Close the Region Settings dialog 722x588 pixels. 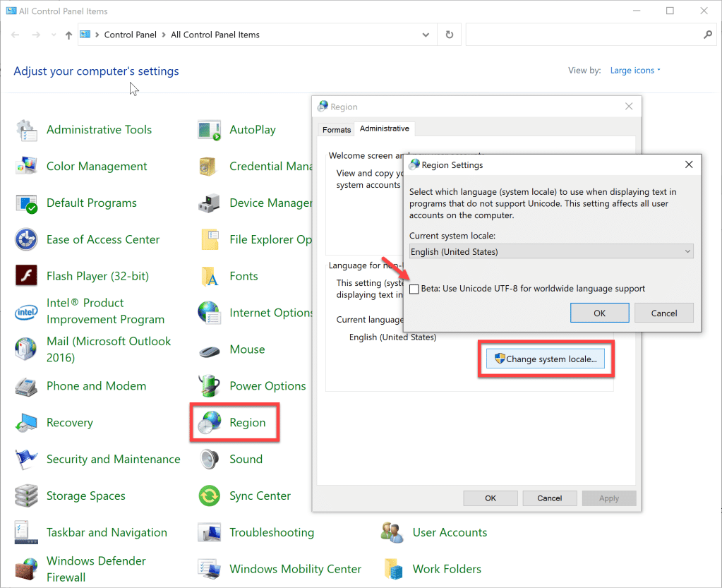689,164
